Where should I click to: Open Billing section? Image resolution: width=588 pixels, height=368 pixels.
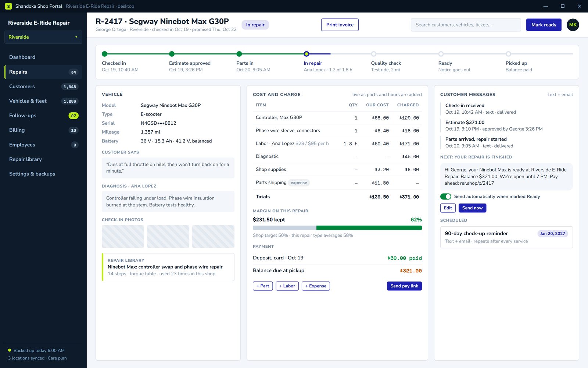[43, 130]
